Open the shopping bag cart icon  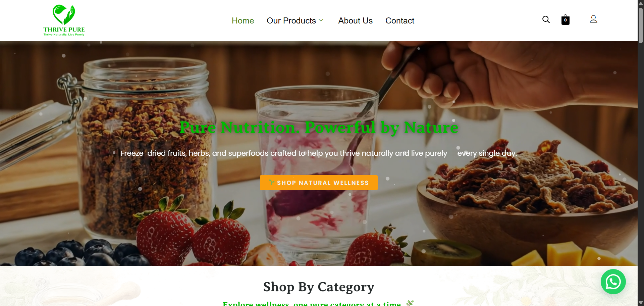coord(566,20)
